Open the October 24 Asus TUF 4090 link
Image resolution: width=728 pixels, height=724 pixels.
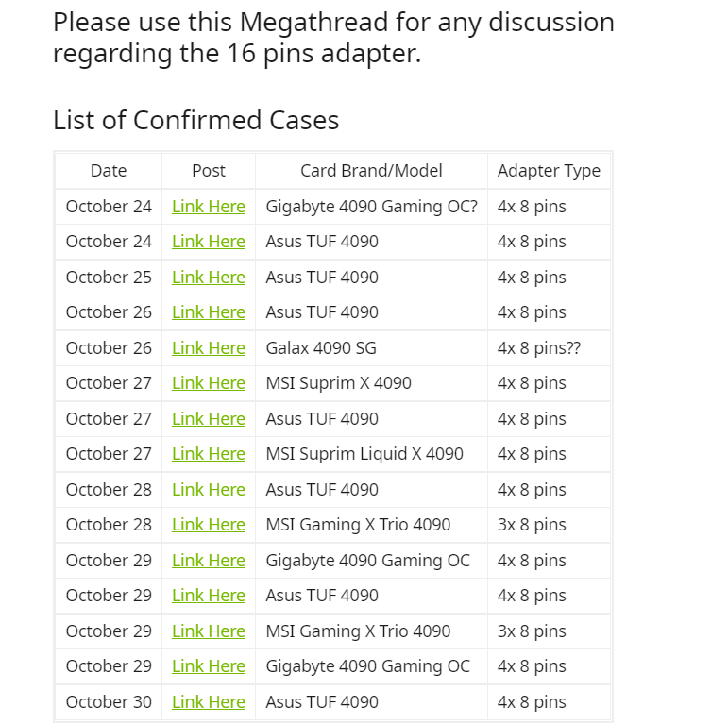point(208,242)
